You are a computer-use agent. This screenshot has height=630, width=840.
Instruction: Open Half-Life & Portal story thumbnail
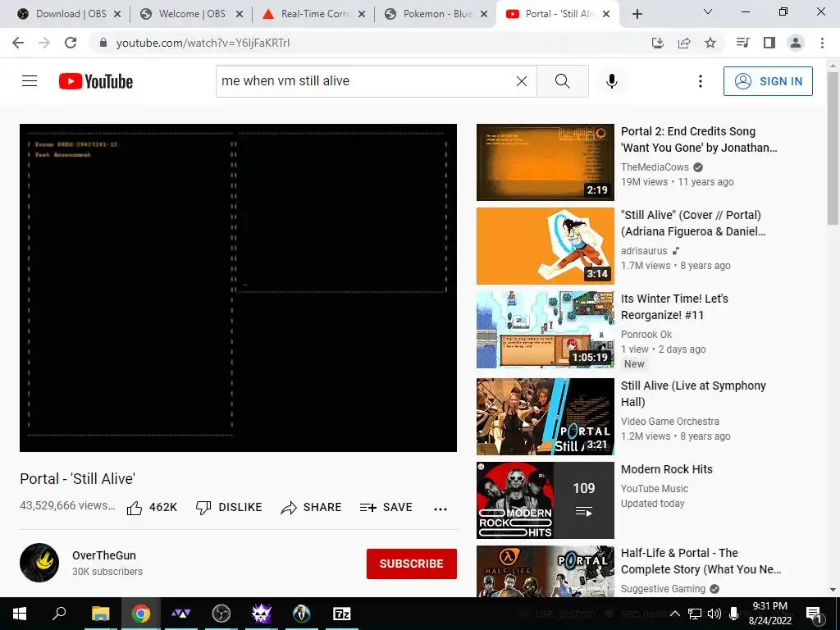546,572
